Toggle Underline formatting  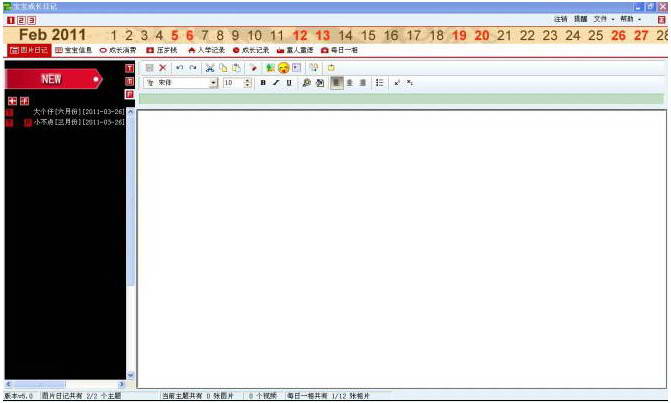289,83
